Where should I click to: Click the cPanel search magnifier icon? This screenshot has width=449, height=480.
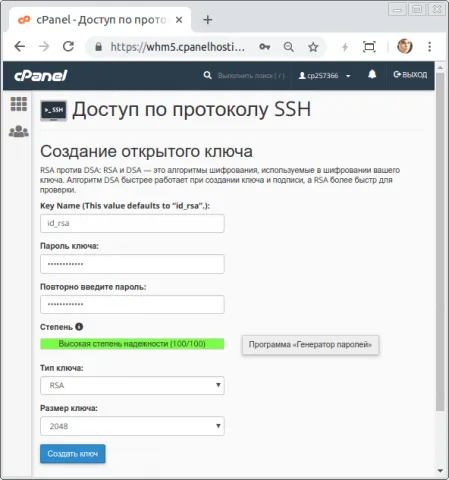coord(207,75)
